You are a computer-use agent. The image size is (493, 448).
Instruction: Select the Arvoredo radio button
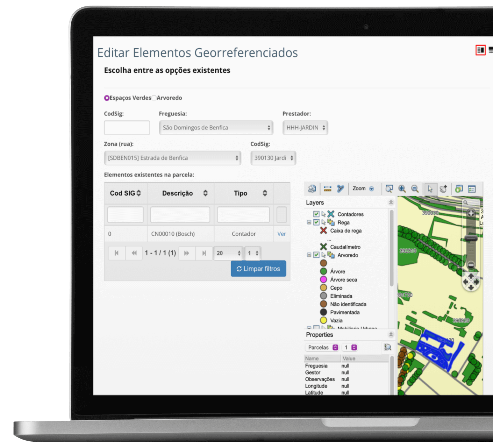click(154, 98)
